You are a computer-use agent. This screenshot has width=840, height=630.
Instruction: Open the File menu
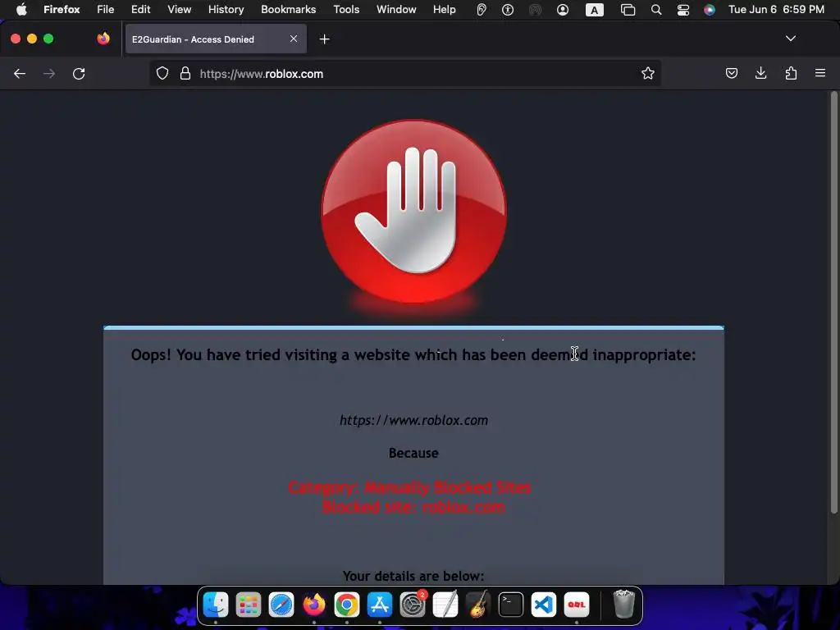point(105,9)
